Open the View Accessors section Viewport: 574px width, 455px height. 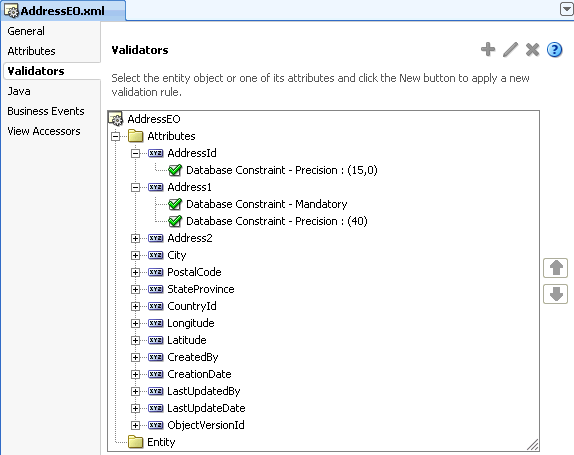tap(44, 131)
